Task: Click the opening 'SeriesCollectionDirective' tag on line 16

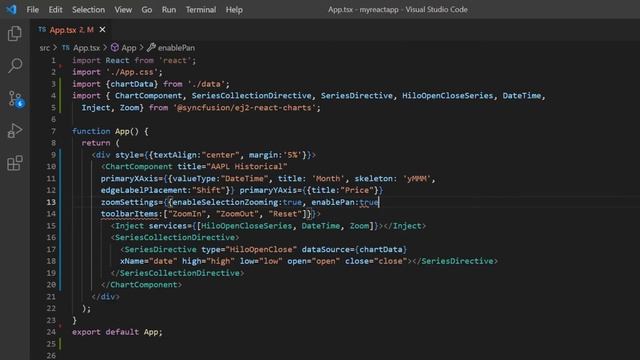Action: (x=175, y=238)
